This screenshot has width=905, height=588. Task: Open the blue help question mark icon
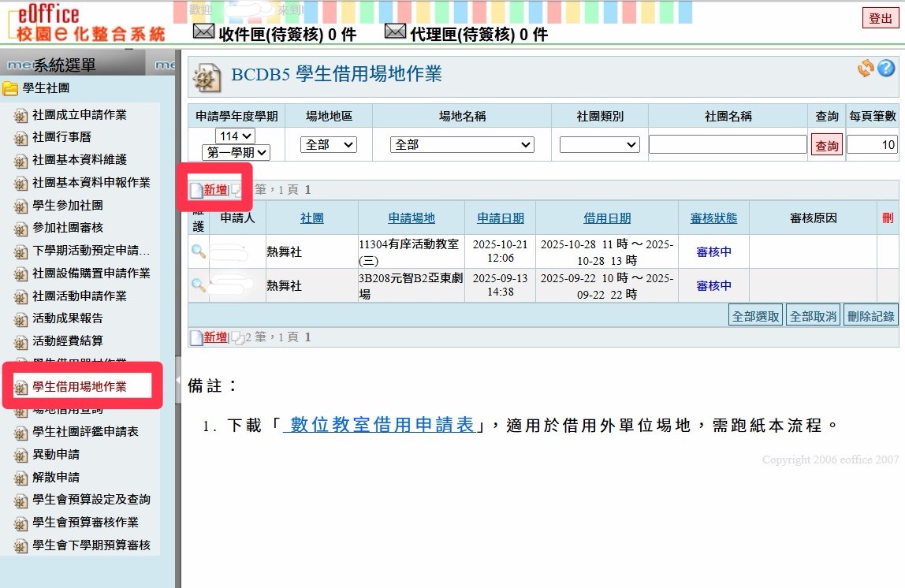pos(886,69)
